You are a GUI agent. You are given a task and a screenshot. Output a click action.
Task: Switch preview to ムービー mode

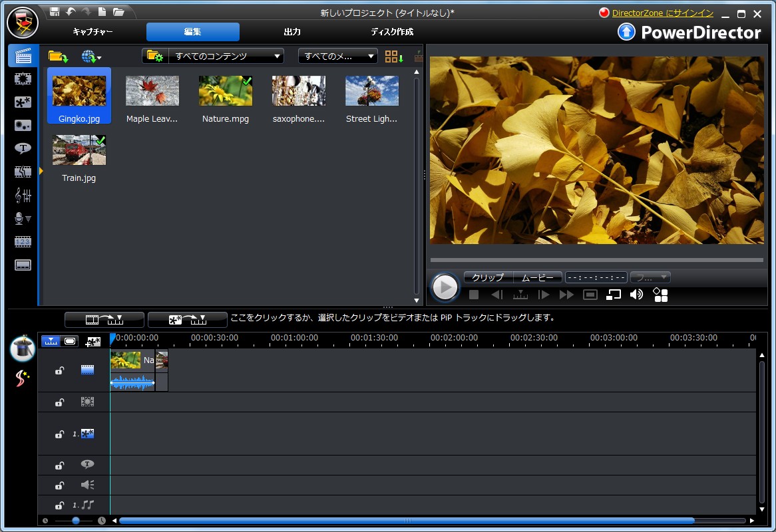[538, 277]
